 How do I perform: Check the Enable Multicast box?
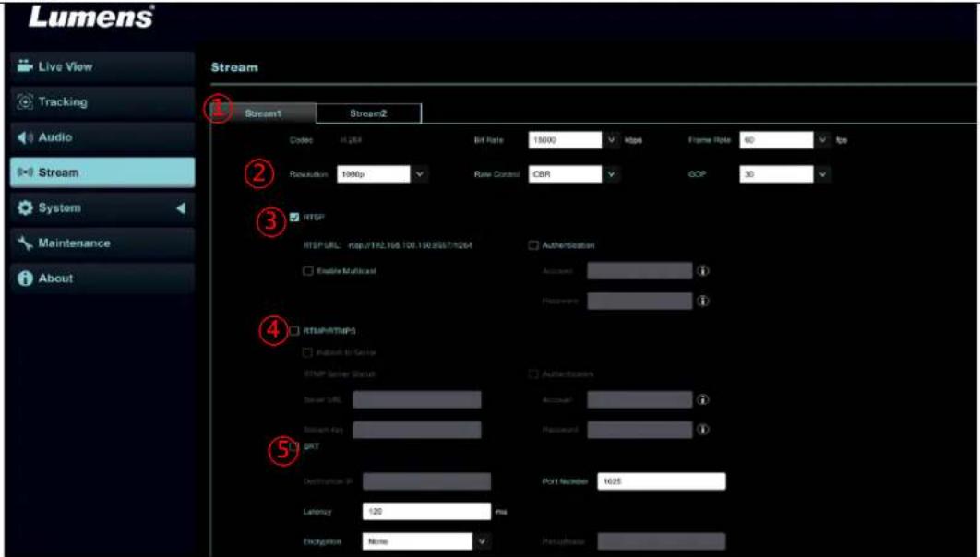click(x=307, y=271)
